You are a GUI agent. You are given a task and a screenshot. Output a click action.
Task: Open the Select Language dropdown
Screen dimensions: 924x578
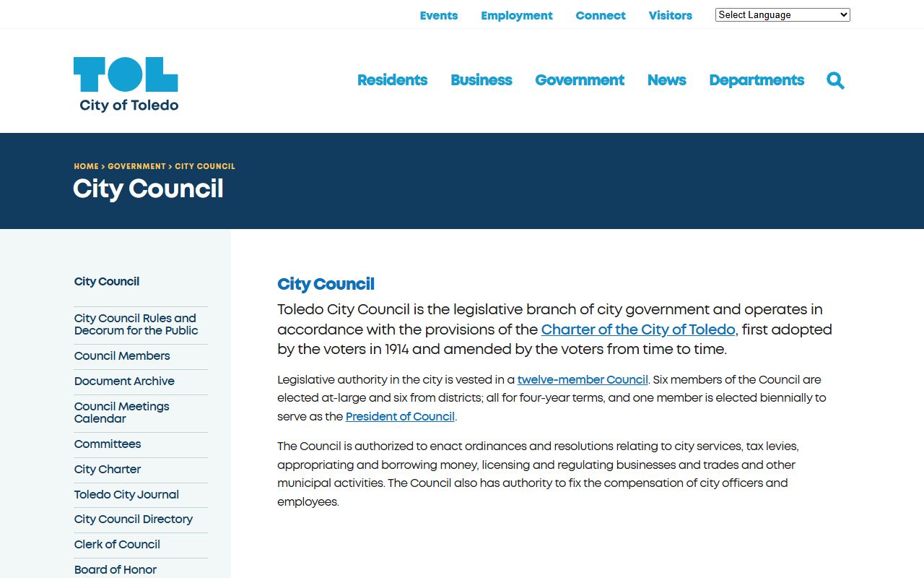782,14
